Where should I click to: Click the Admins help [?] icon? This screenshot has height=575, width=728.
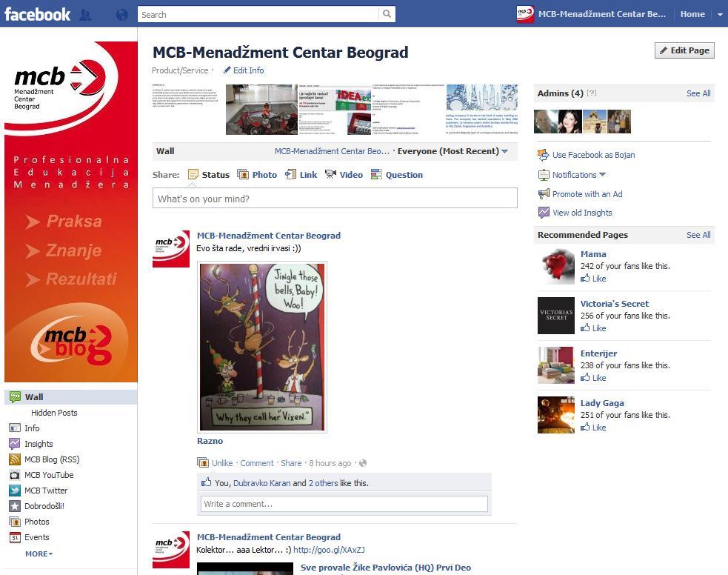tap(592, 93)
